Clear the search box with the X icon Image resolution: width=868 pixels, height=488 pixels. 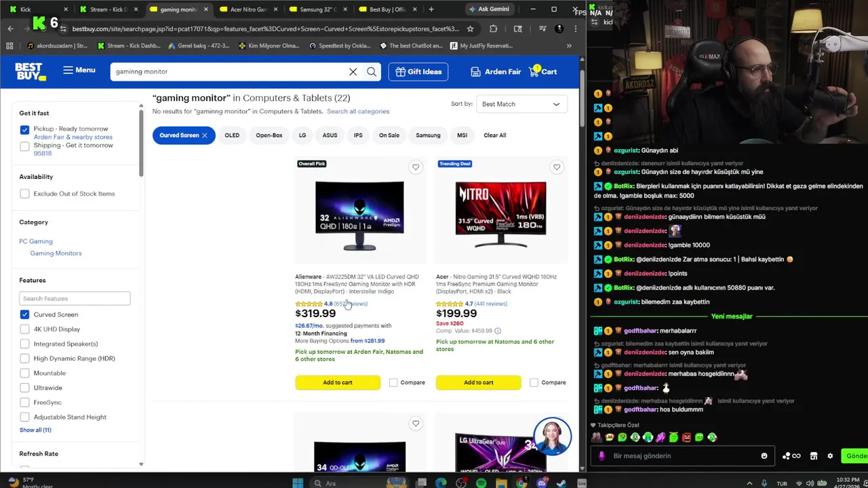tap(353, 72)
